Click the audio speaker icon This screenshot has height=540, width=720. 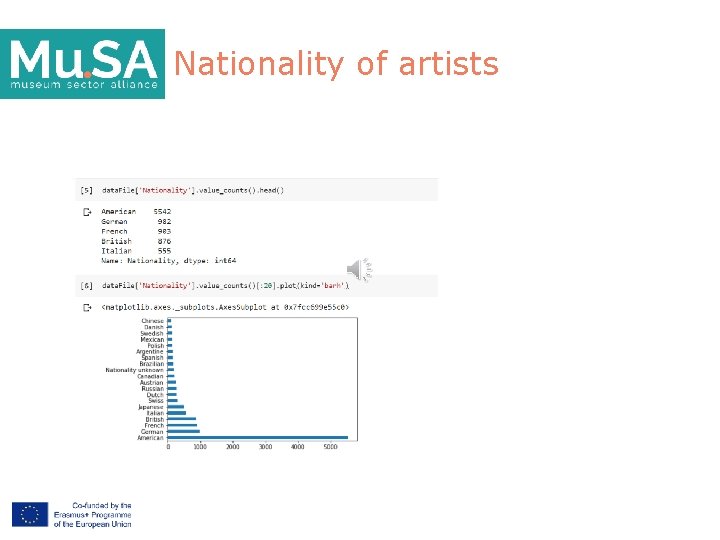click(360, 270)
